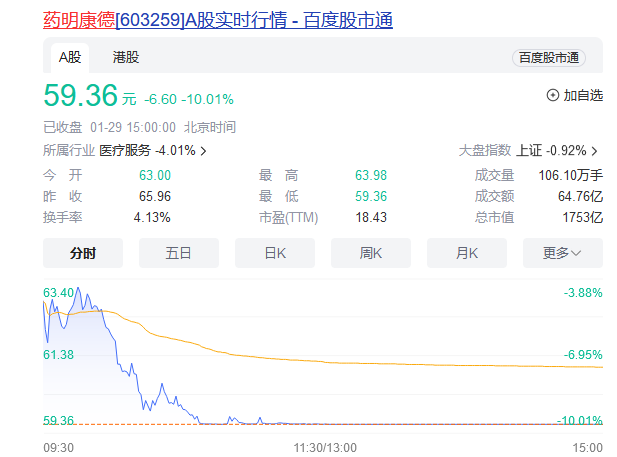Click the 61.38 chart axis label

[x=58, y=355]
